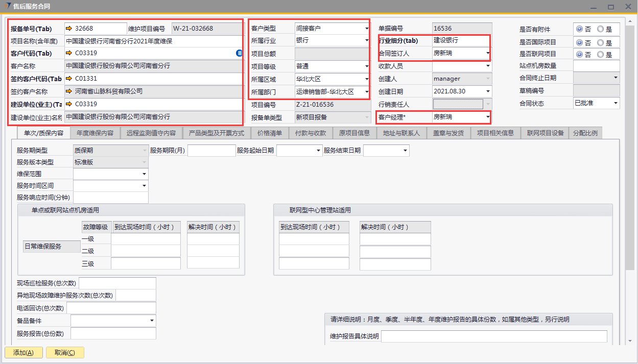Click the 取消(C) button
This screenshot has width=638, height=364.
65,353
